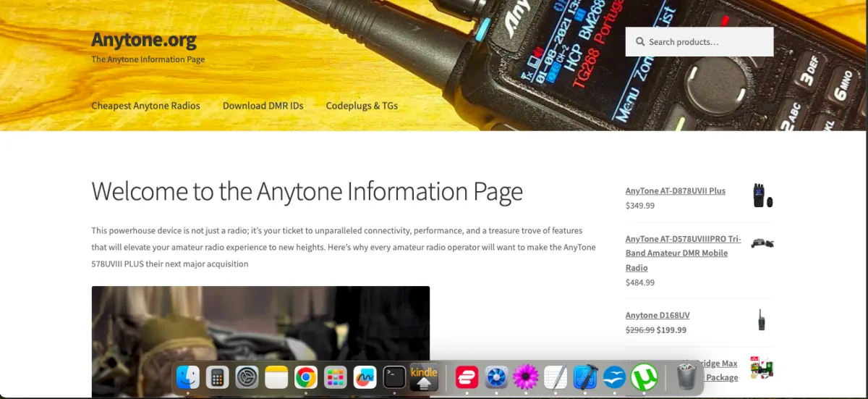This screenshot has width=868, height=399.
Task: Launch Xcode from the dock
Action: (585, 377)
